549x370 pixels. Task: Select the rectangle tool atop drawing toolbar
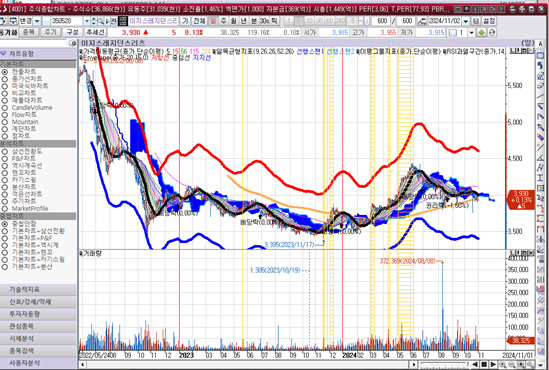click(540, 56)
